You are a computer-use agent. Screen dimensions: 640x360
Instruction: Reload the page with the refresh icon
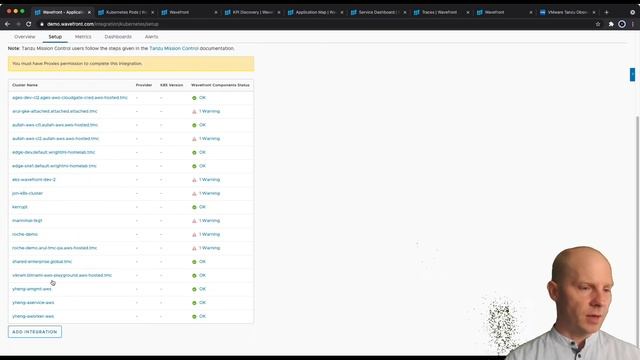(x=29, y=24)
